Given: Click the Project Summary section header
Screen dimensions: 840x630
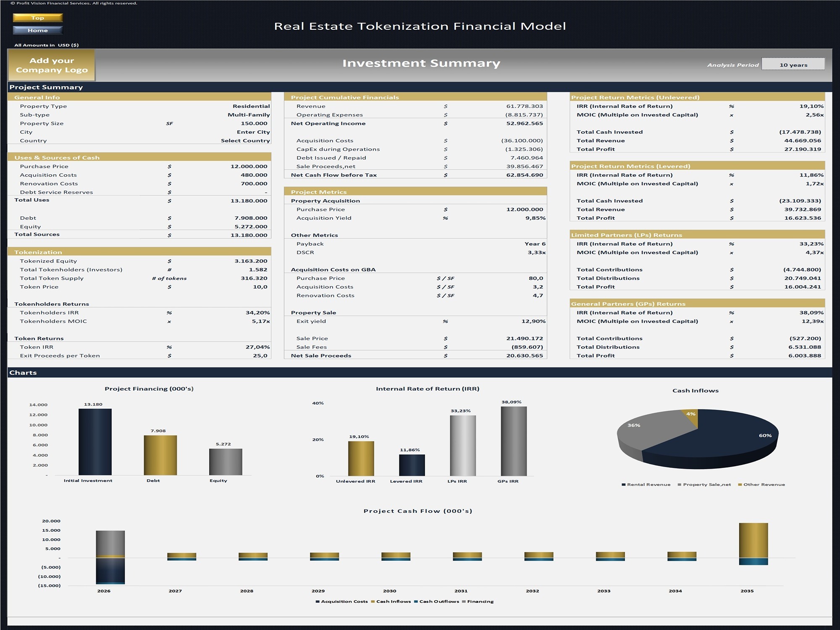Looking at the screenshot, I should (46, 87).
